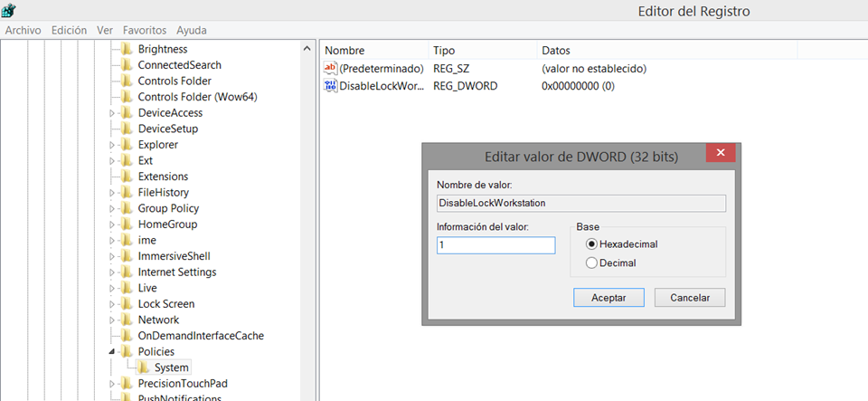This screenshot has height=401, width=868.
Task: Select the ConnectedSearch folder icon
Action: 127,65
